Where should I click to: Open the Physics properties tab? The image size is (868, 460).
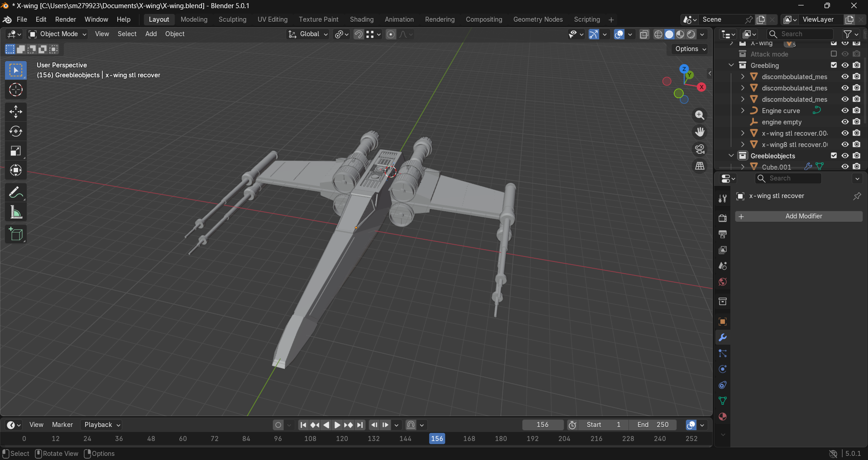coord(723,369)
